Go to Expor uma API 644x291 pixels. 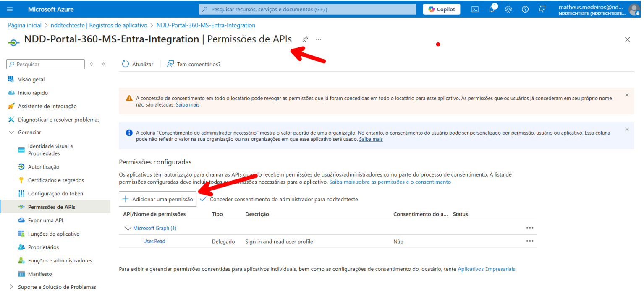click(45, 221)
